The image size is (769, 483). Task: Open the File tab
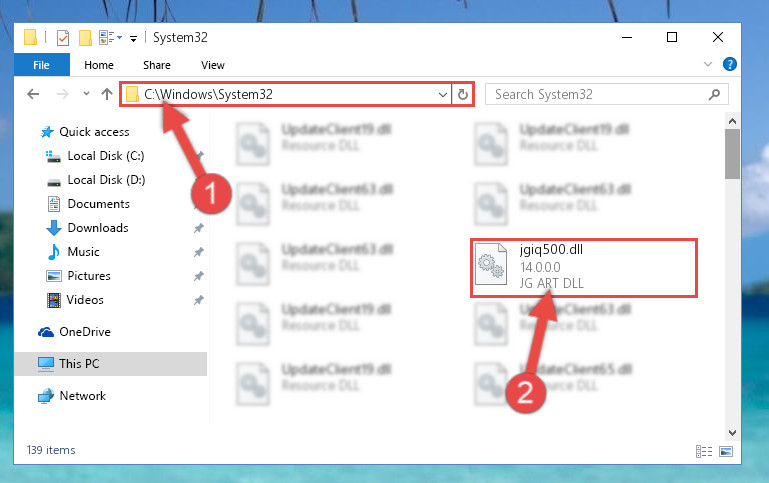click(41, 65)
